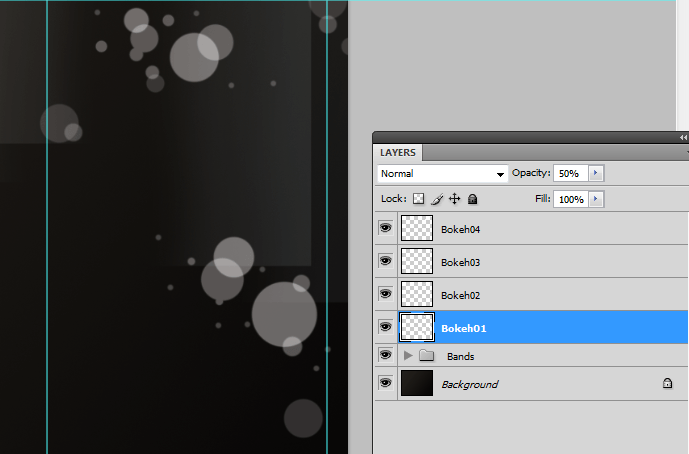Click the lock position move icon
Image resolution: width=689 pixels, height=454 pixels.
[x=454, y=199]
